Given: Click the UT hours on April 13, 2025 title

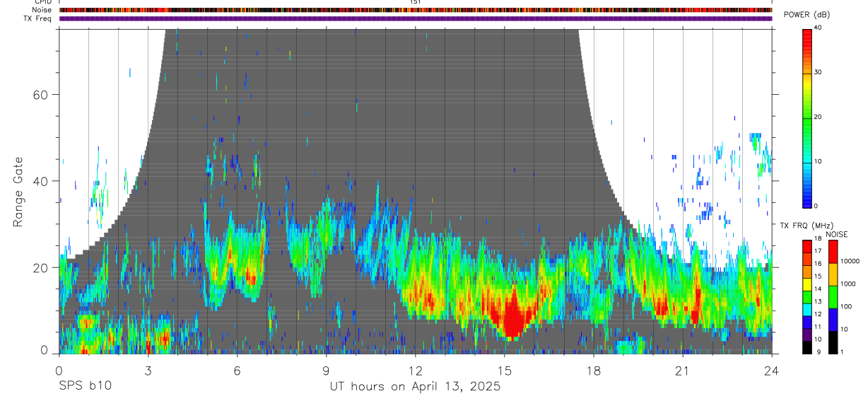Looking at the screenshot, I should coord(415,386).
